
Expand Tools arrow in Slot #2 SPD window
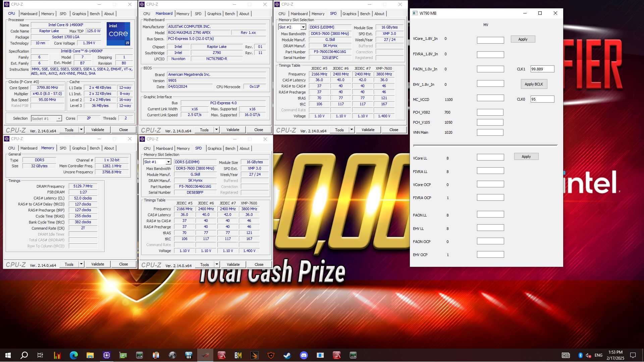point(352,130)
